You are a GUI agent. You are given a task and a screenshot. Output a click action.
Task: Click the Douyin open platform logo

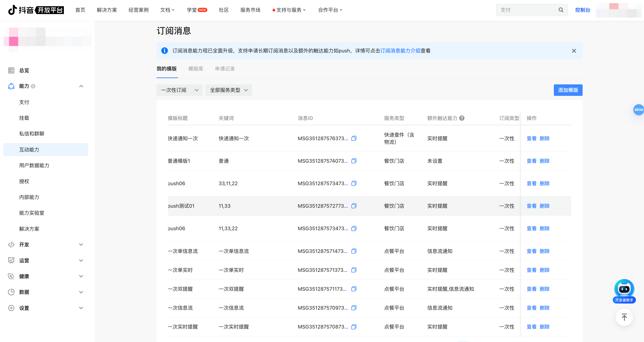pyautogui.click(x=36, y=10)
